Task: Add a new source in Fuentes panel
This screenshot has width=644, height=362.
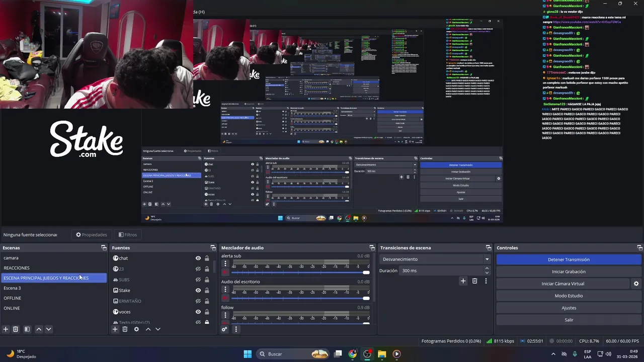Action: click(115, 329)
